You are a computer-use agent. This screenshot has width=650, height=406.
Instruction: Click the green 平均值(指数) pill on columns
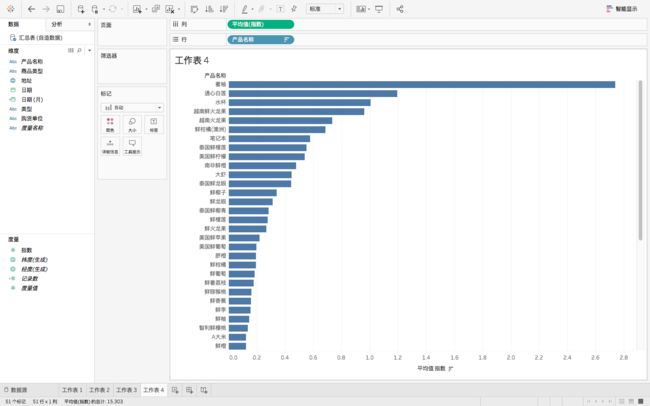[261, 24]
